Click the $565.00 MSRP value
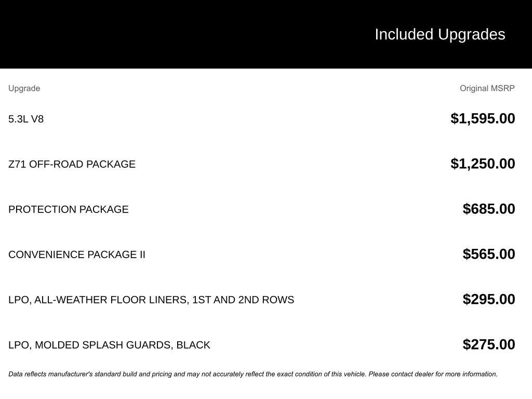532x399 pixels. (489, 254)
